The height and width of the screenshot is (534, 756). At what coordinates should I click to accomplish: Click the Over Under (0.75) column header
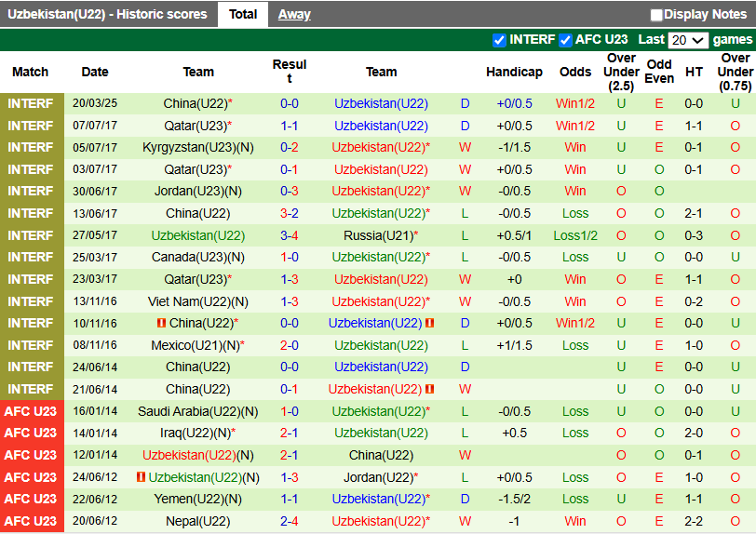click(x=736, y=72)
